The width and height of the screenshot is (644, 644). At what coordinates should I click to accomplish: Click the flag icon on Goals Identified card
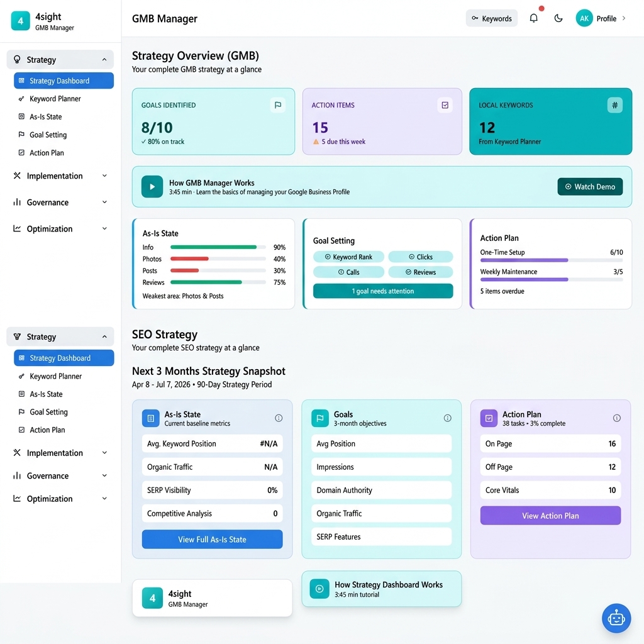tap(278, 105)
